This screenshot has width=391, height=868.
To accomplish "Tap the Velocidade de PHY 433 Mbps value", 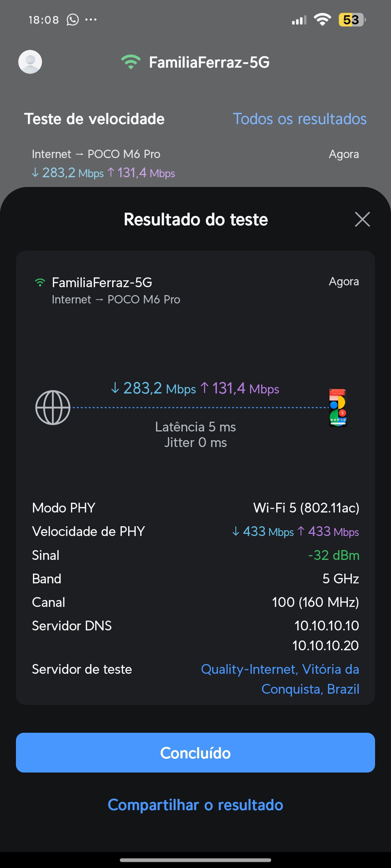I will (295, 532).
